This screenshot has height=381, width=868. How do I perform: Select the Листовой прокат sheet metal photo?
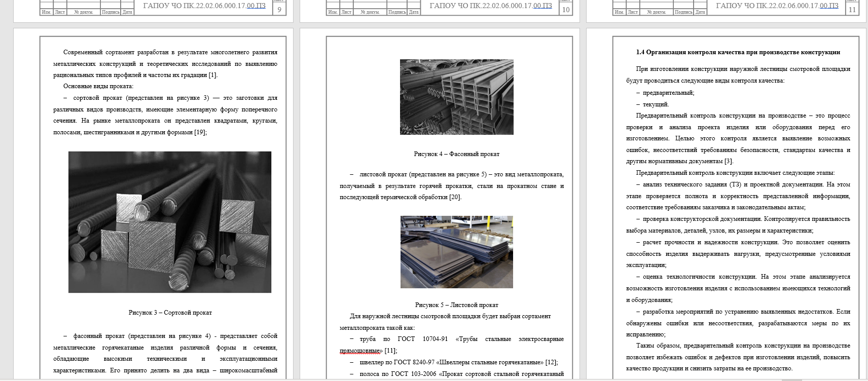(x=456, y=252)
